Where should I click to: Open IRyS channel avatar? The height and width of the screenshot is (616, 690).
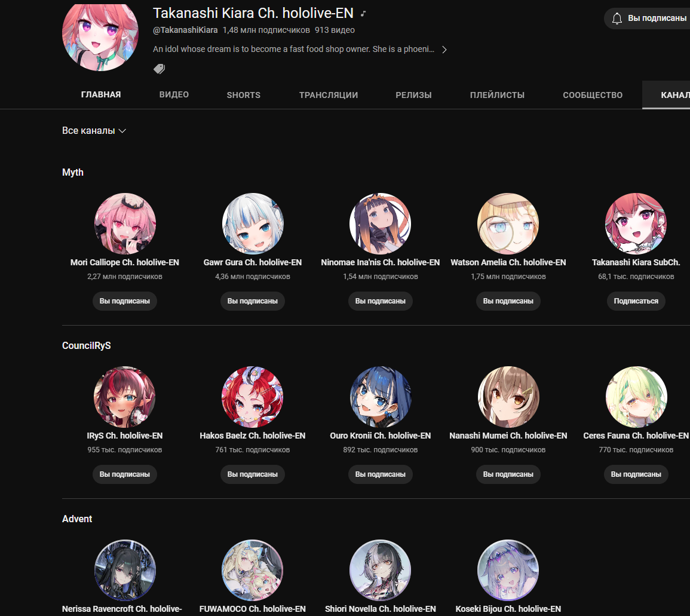125,397
